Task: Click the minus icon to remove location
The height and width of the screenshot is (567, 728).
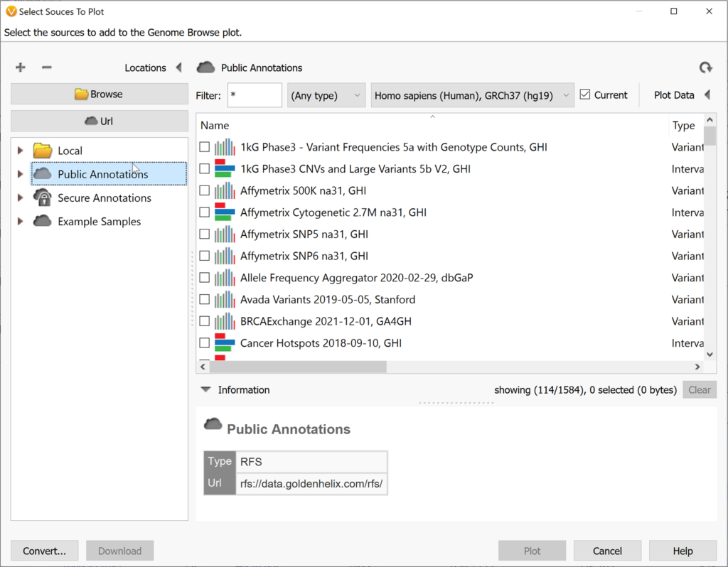Action: (47, 67)
